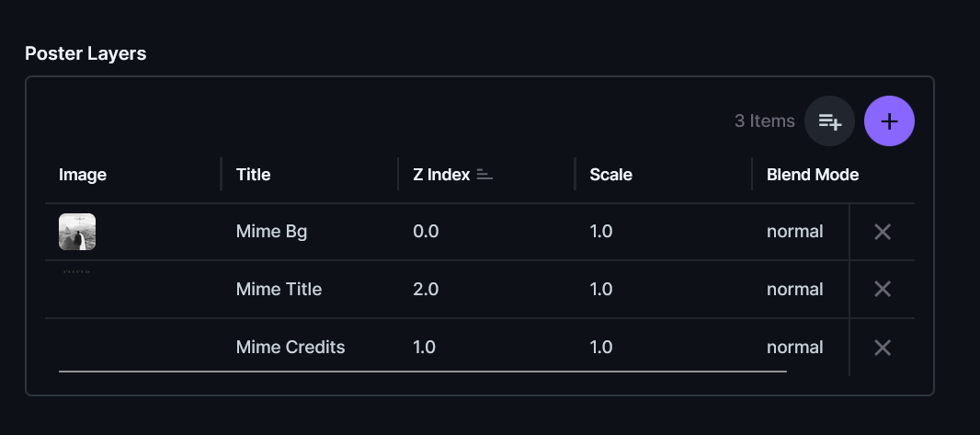Open the Mime Bg image thumbnail
This screenshot has width=980, height=435.
[x=77, y=232]
